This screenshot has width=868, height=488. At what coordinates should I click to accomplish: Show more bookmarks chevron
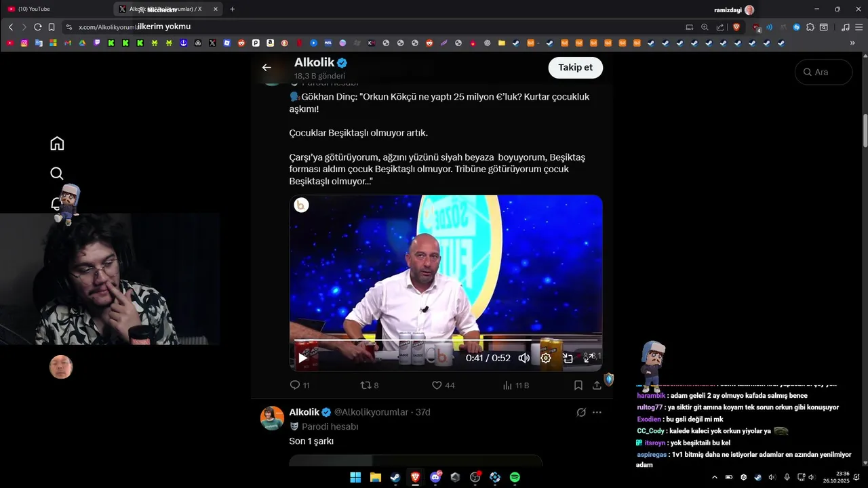pos(852,43)
